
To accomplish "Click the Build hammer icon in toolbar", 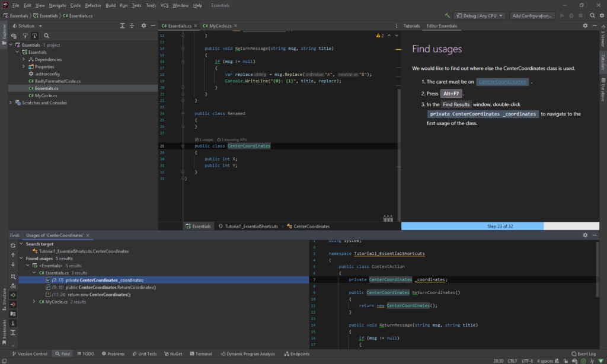I will (x=448, y=15).
